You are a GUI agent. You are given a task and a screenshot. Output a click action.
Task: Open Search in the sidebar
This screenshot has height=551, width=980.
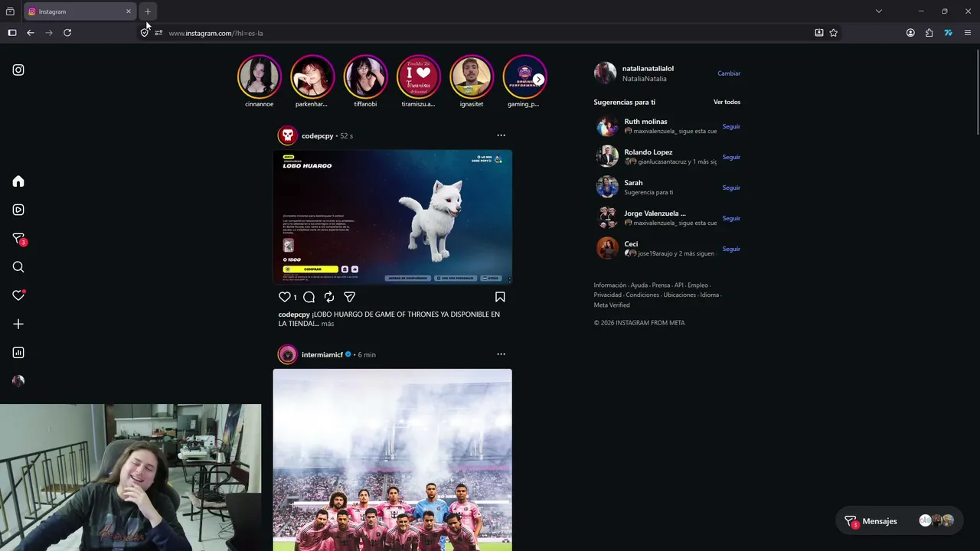[18, 267]
